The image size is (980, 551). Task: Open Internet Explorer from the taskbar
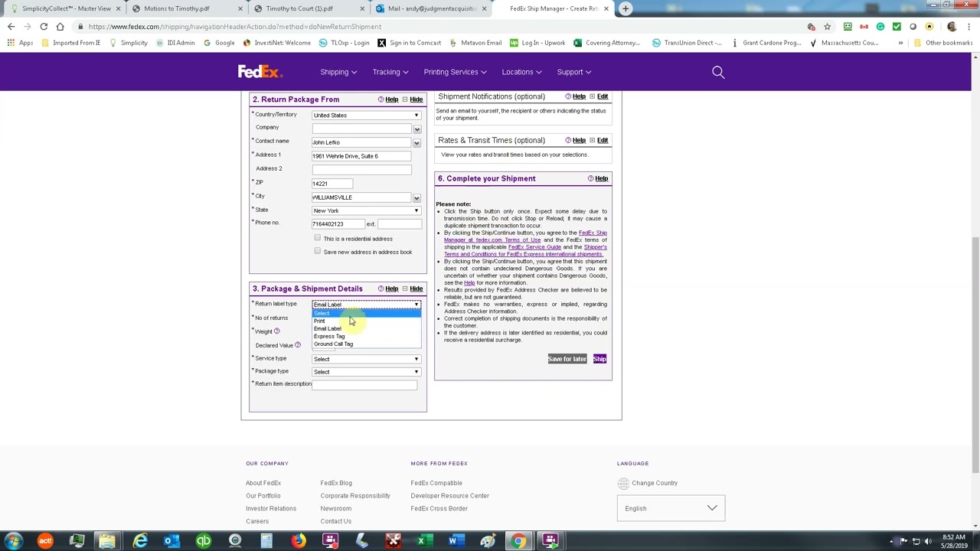tap(140, 541)
